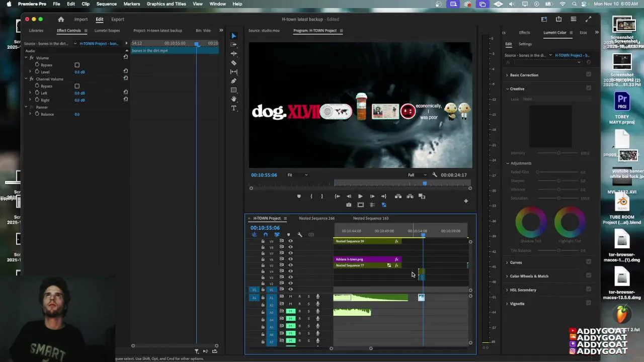644x362 pixels.
Task: Switch to Export workspace
Action: tap(118, 19)
